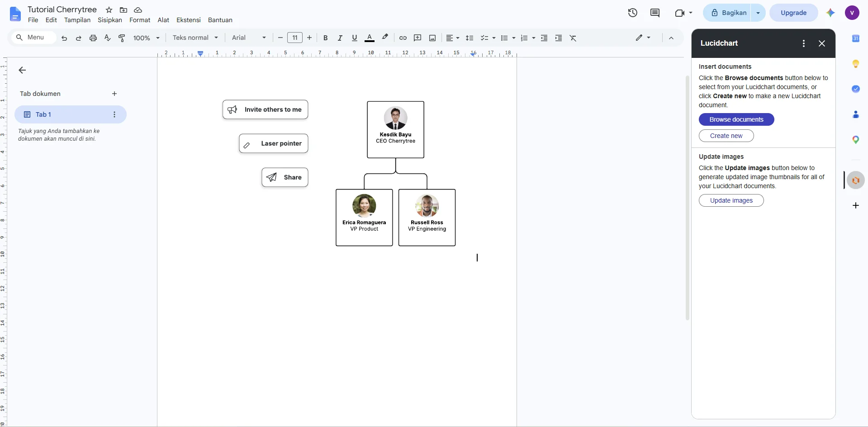Open the Format menu
This screenshot has width=868, height=427.
pos(140,20)
